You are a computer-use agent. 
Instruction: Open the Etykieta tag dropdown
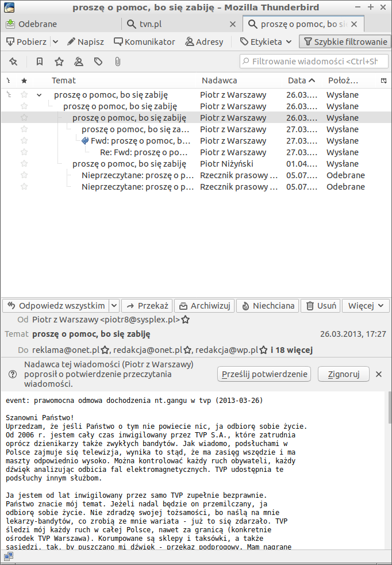click(266, 42)
